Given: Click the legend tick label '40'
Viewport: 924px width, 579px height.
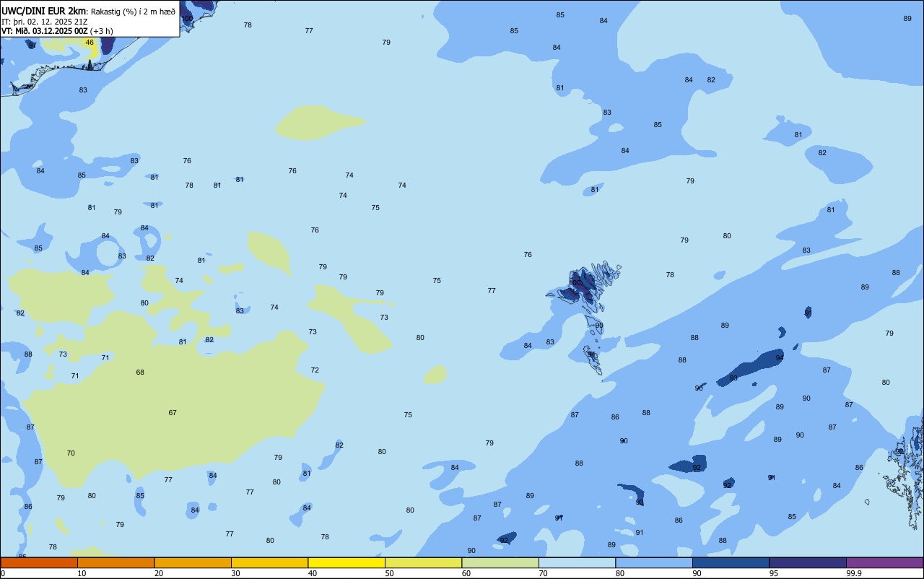Looking at the screenshot, I should click(313, 573).
